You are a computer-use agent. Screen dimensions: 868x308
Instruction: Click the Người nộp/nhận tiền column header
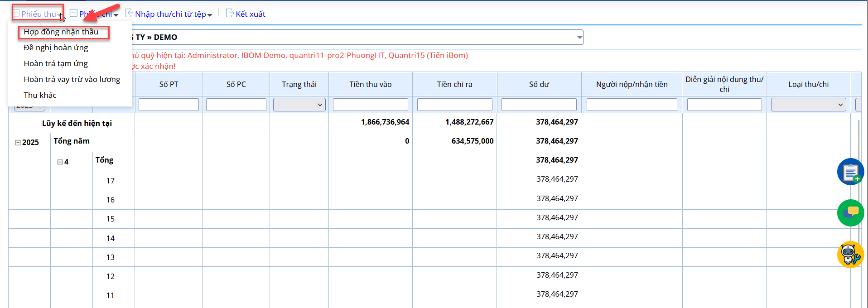(x=632, y=84)
